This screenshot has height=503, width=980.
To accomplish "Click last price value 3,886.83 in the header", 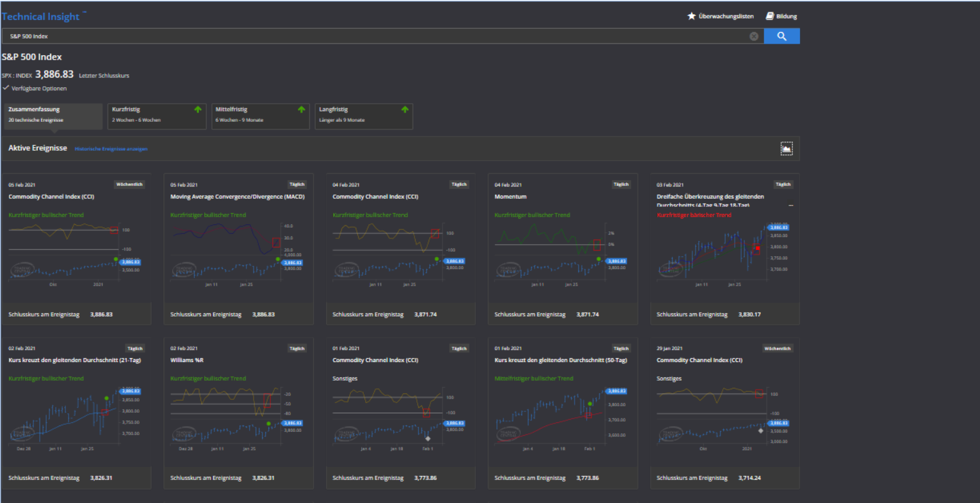I will pyautogui.click(x=54, y=74).
